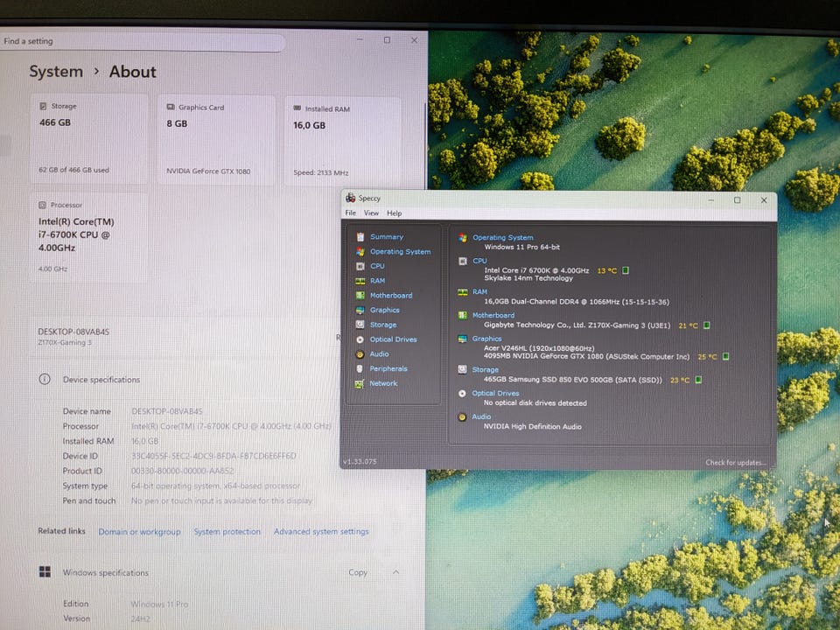Click Speccy version text v1.33.075
Image resolution: width=840 pixels, height=630 pixels.
point(360,461)
